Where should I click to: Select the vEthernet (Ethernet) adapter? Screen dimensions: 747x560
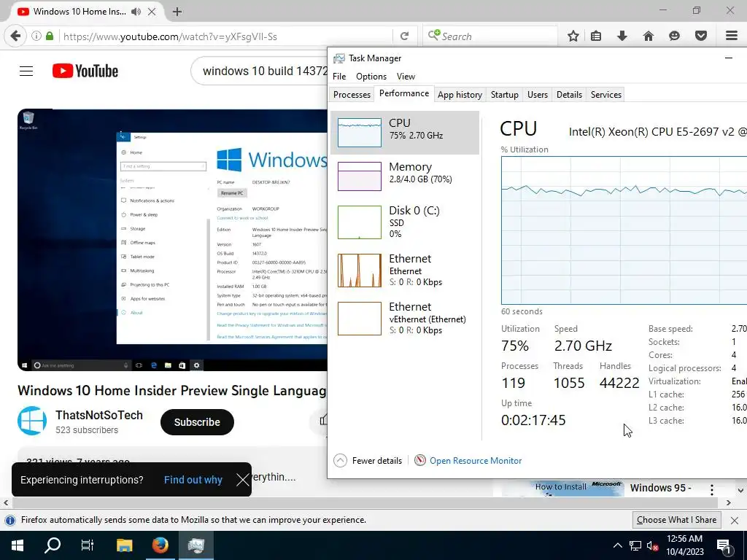[x=404, y=318]
